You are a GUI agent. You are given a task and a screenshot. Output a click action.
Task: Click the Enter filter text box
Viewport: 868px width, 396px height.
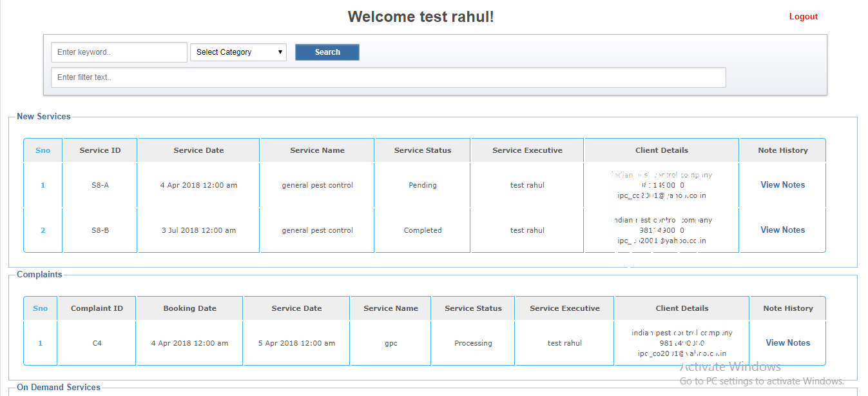click(x=388, y=77)
